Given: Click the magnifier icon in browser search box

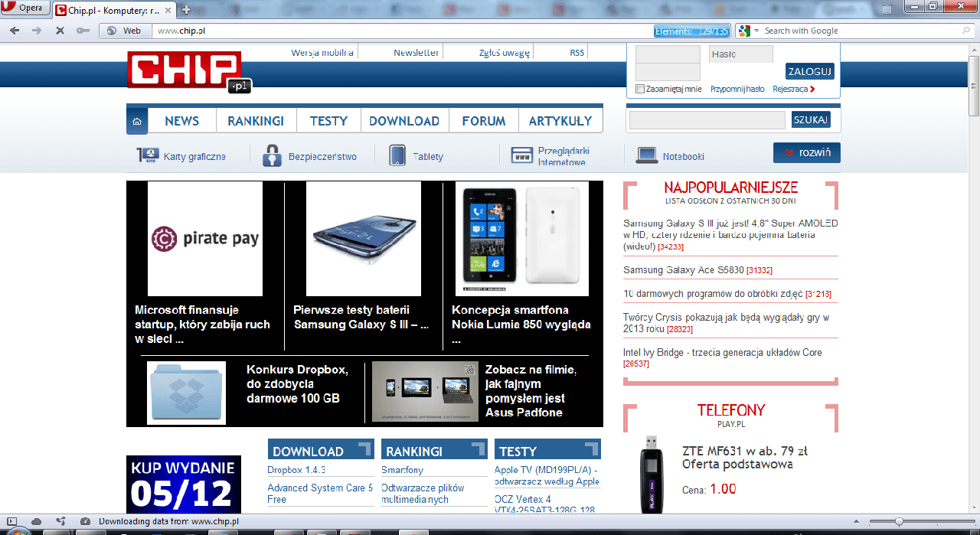Looking at the screenshot, I should tap(966, 31).
